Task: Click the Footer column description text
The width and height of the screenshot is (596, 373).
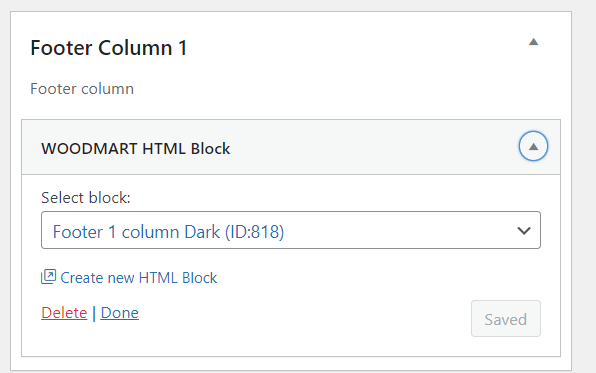Action: pos(82,89)
